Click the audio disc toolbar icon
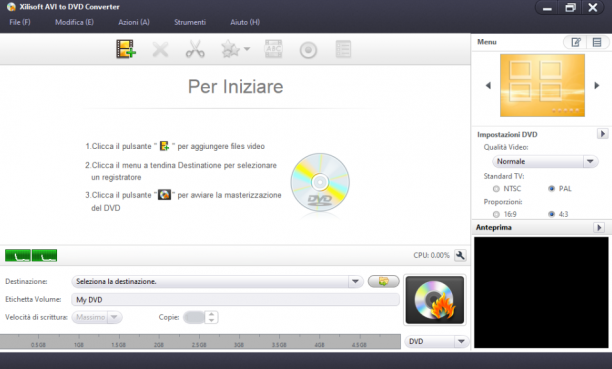 (x=308, y=50)
